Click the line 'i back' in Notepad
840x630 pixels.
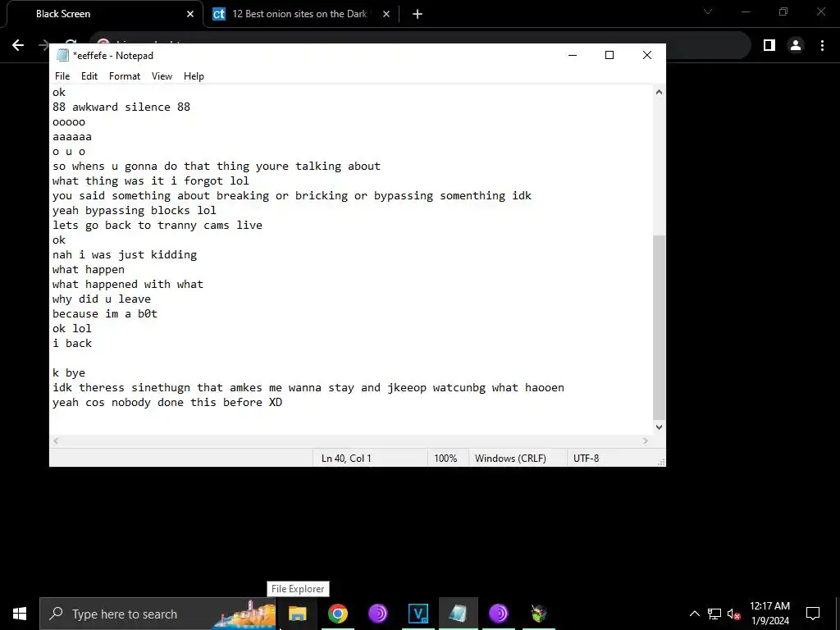(x=72, y=343)
